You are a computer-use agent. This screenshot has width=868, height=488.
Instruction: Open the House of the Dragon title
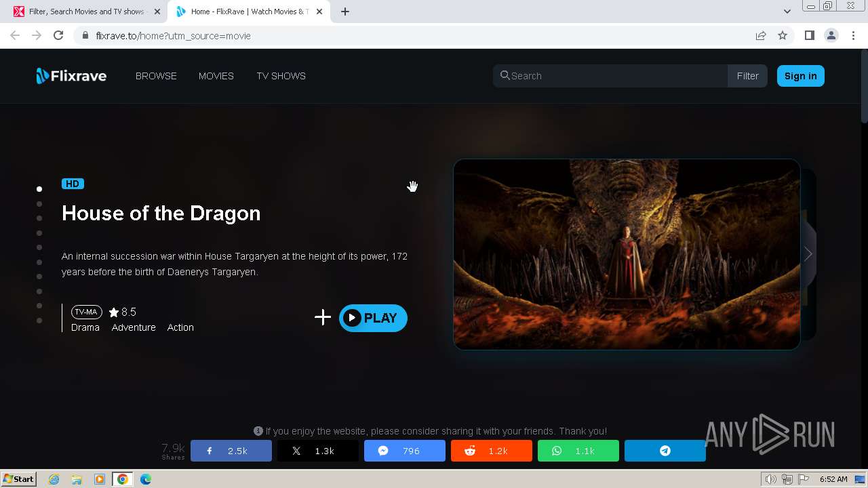coord(161,213)
